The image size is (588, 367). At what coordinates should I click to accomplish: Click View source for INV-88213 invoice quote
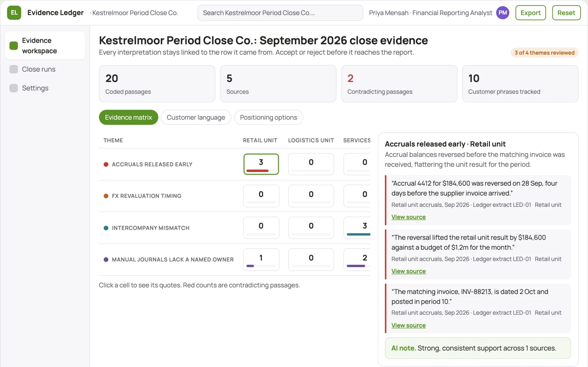[408, 325]
